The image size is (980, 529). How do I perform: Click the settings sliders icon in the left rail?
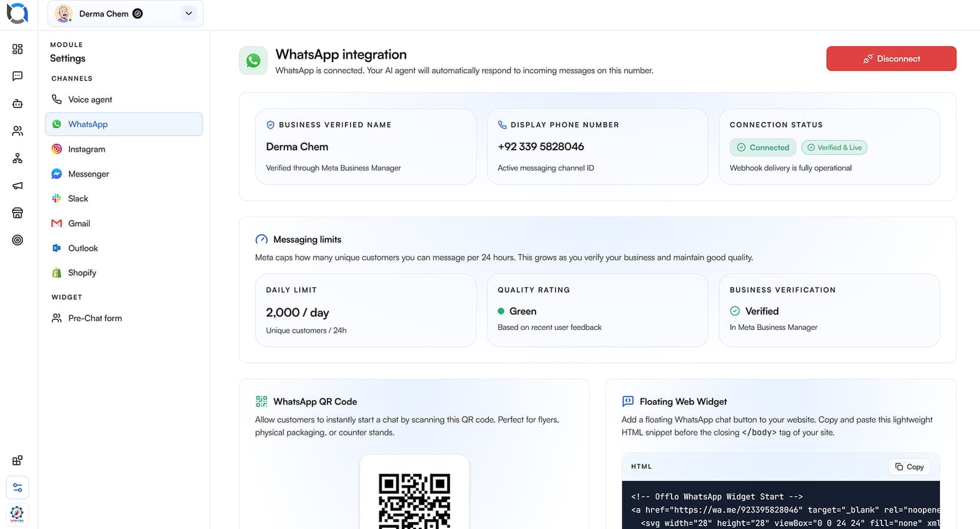tap(18, 488)
